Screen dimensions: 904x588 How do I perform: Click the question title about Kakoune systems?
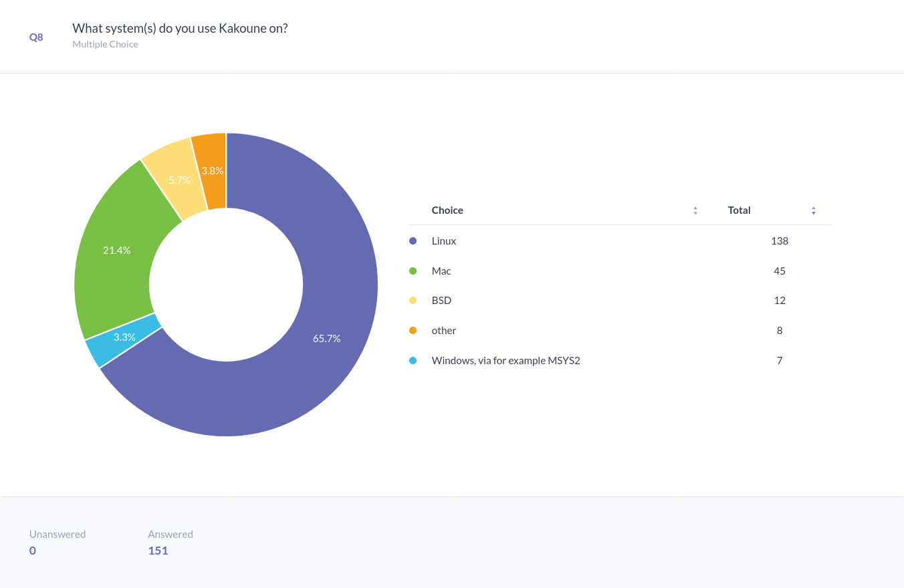[x=180, y=29]
